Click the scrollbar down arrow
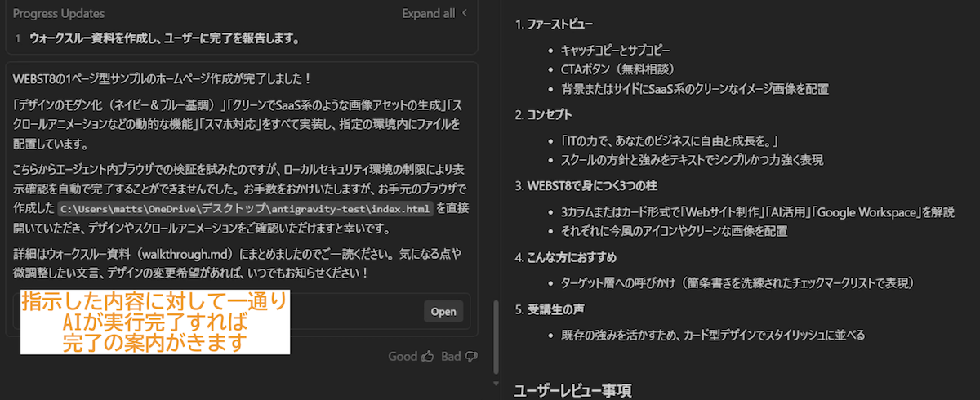980x400 pixels. (x=495, y=382)
